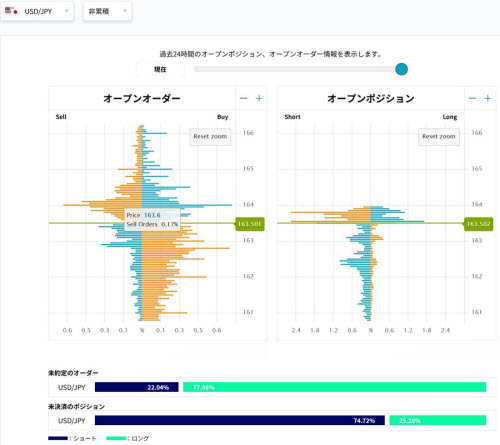Image resolution: width=500 pixels, height=445 pixels.
Task: Click the 164 axis label on orders chart
Action: pyautogui.click(x=248, y=204)
